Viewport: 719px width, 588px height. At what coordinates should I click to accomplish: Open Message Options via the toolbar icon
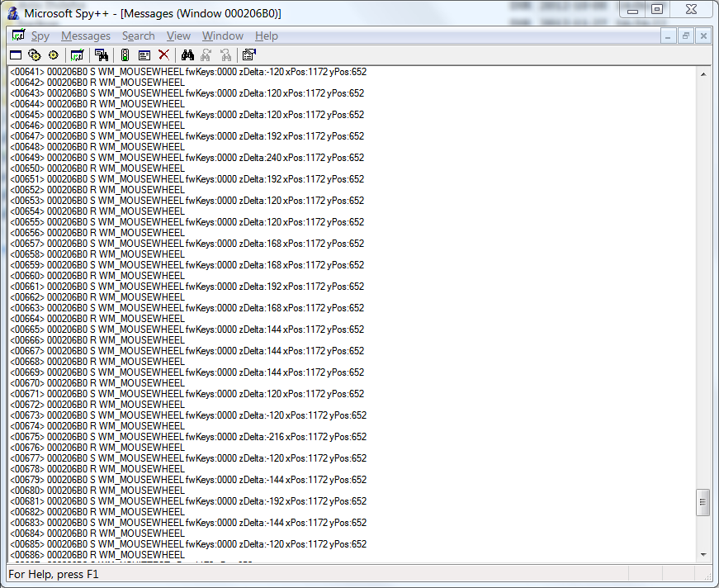tap(144, 55)
